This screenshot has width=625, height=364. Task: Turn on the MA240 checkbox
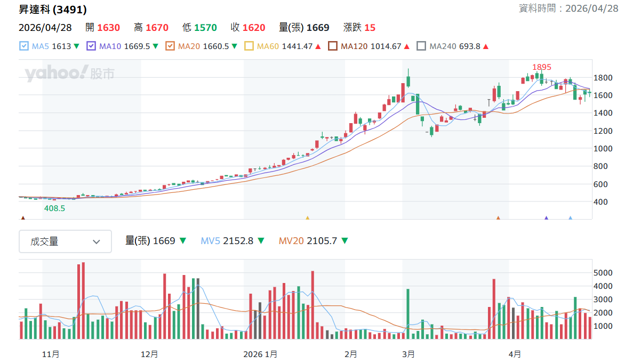tap(421, 46)
